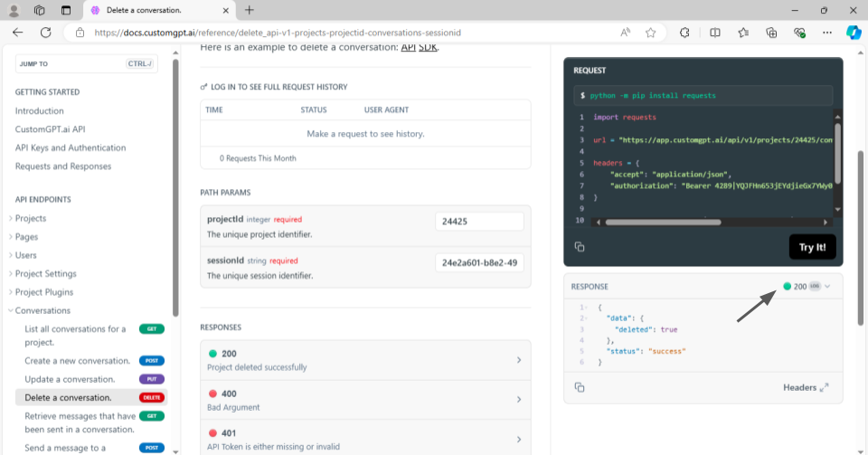Screen dimensions: 868x455
Task: Open the browser profile icon
Action: pyautogui.click(x=14, y=10)
